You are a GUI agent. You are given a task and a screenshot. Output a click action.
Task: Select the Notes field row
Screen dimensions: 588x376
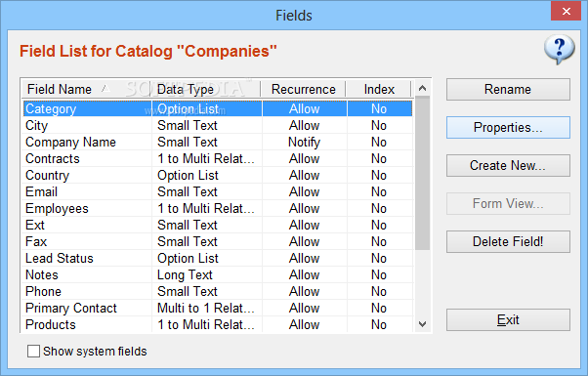click(218, 274)
